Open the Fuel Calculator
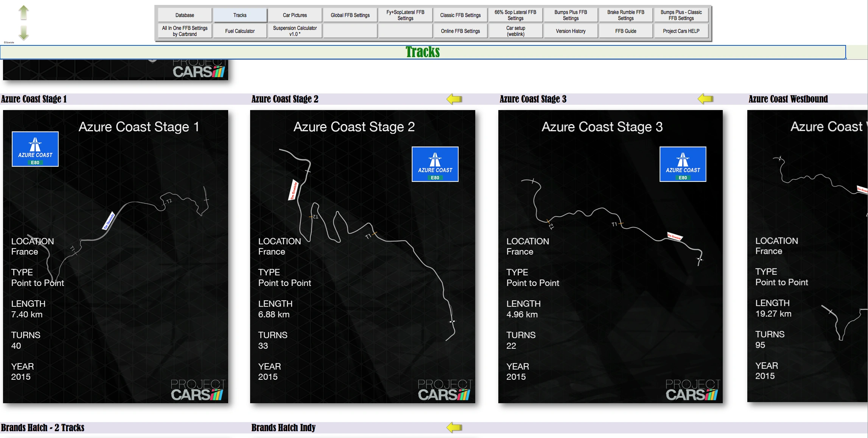 pos(240,31)
